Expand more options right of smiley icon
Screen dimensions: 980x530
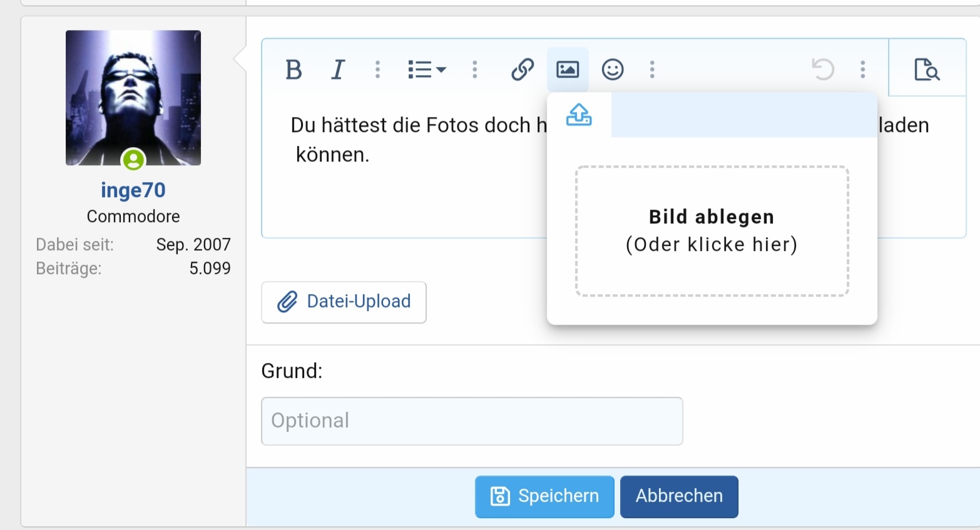pyautogui.click(x=652, y=69)
